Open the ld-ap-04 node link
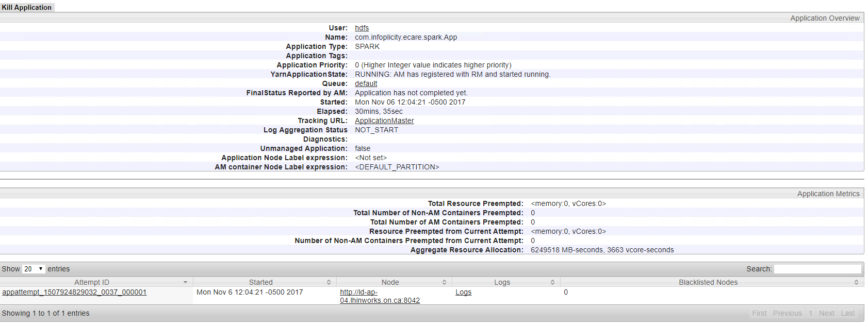 tap(380, 296)
